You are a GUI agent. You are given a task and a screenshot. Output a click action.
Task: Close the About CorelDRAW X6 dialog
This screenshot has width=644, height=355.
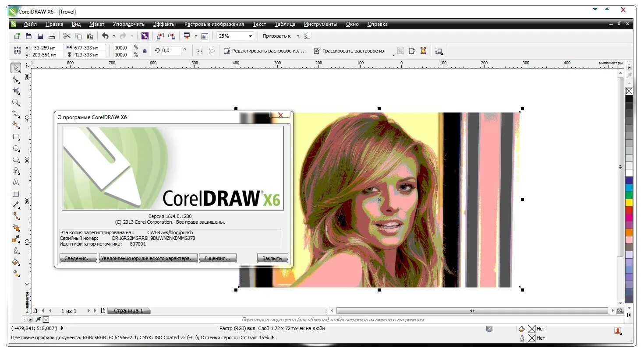pos(280,115)
